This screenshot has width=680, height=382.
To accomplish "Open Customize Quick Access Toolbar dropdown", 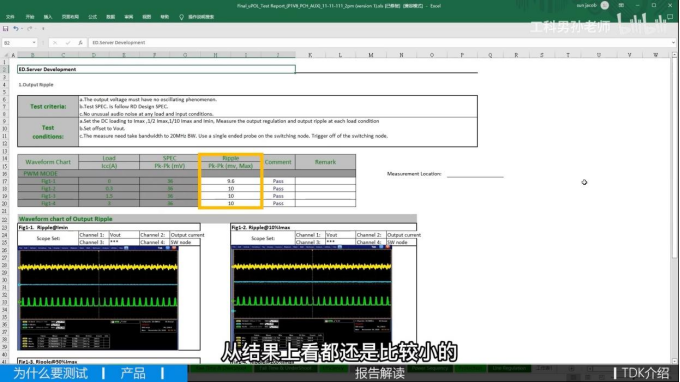I will coord(43,29).
